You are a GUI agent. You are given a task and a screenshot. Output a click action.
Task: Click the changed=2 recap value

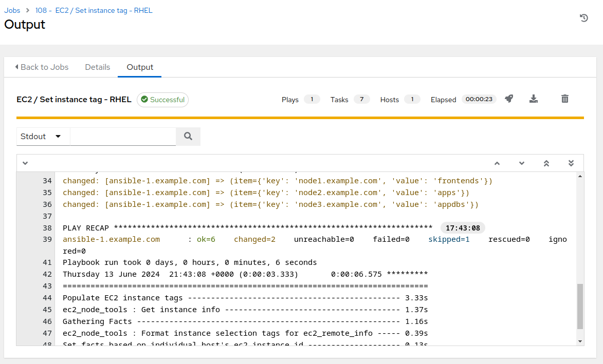coord(254,240)
